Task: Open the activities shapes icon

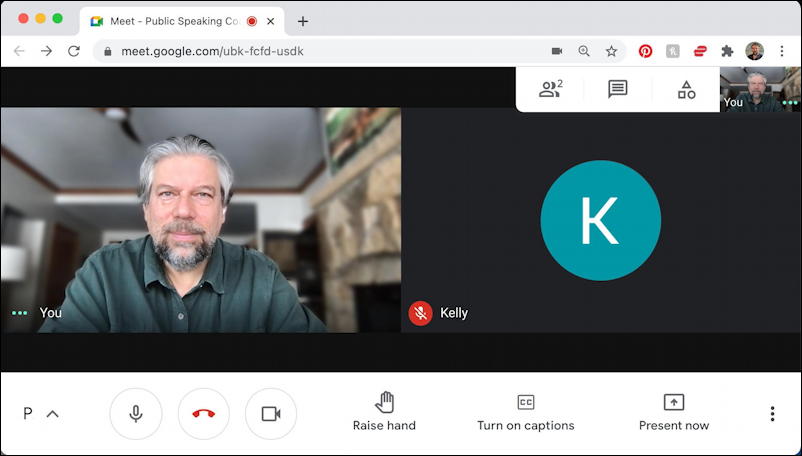Action: pos(686,89)
